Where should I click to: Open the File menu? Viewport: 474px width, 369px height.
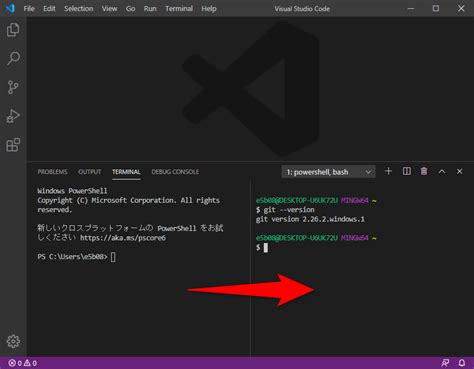29,8
